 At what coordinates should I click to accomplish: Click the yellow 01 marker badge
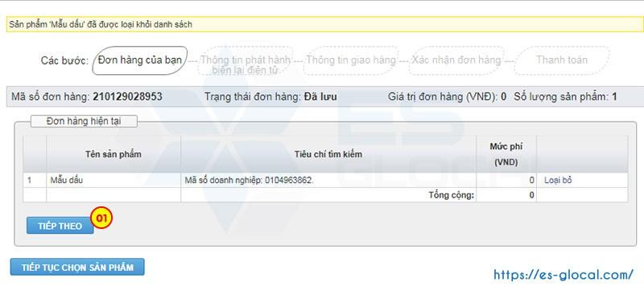pyautogui.click(x=101, y=218)
